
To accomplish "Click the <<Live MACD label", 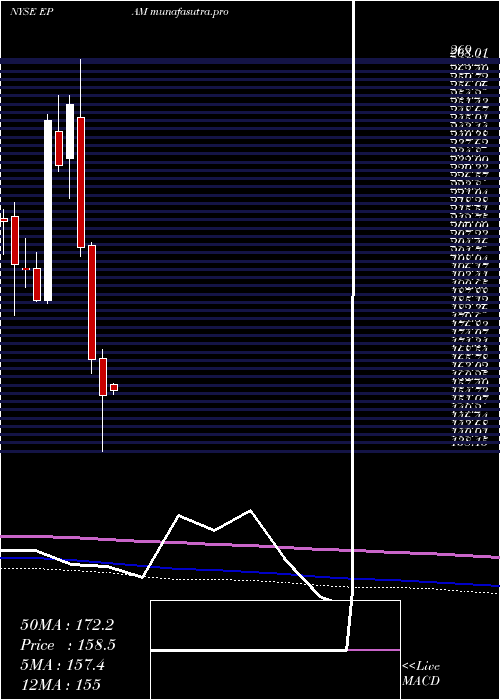I will click(x=421, y=674).
